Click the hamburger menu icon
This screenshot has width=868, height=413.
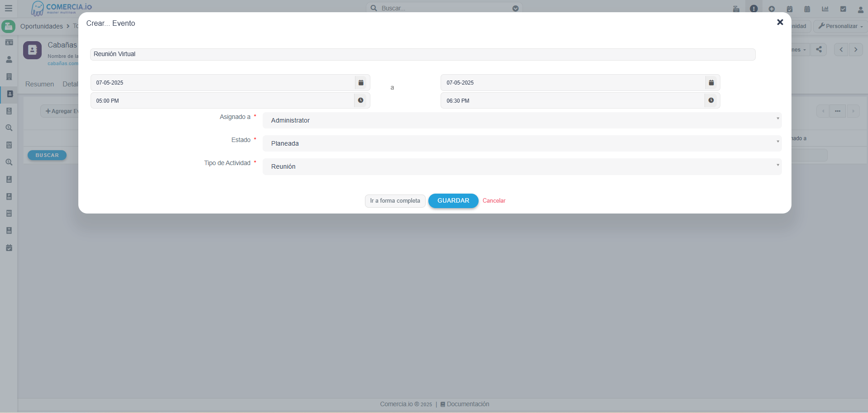point(9,8)
